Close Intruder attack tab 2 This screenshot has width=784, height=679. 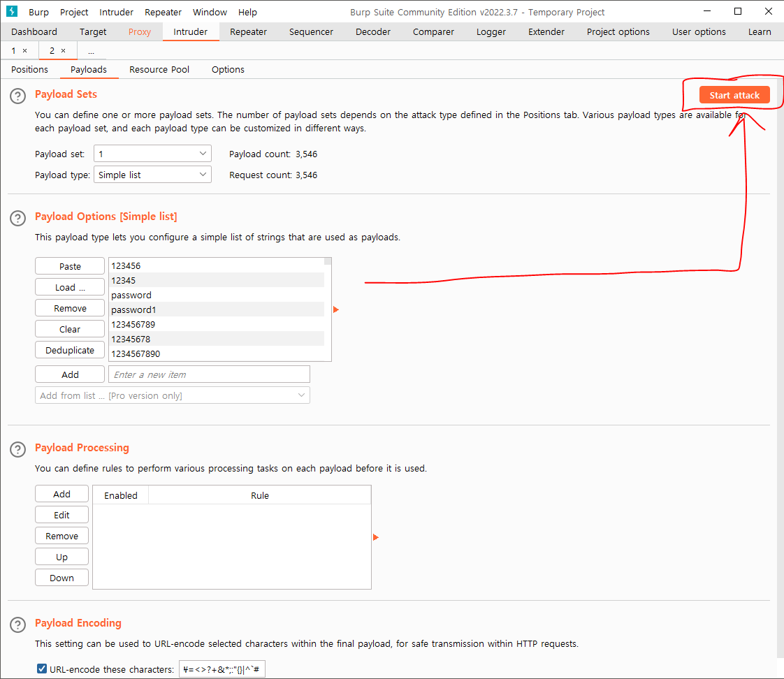(x=64, y=50)
